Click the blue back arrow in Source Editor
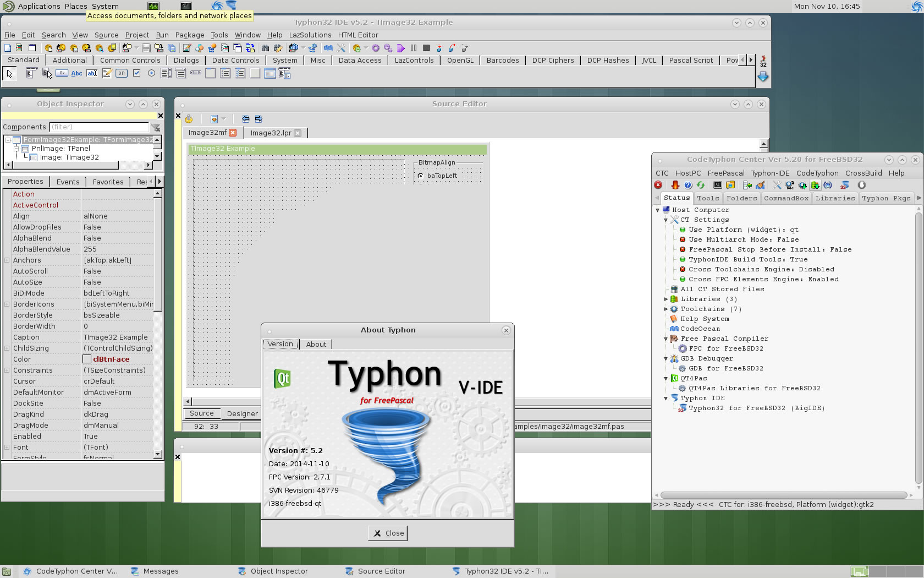The image size is (924, 578). point(245,119)
